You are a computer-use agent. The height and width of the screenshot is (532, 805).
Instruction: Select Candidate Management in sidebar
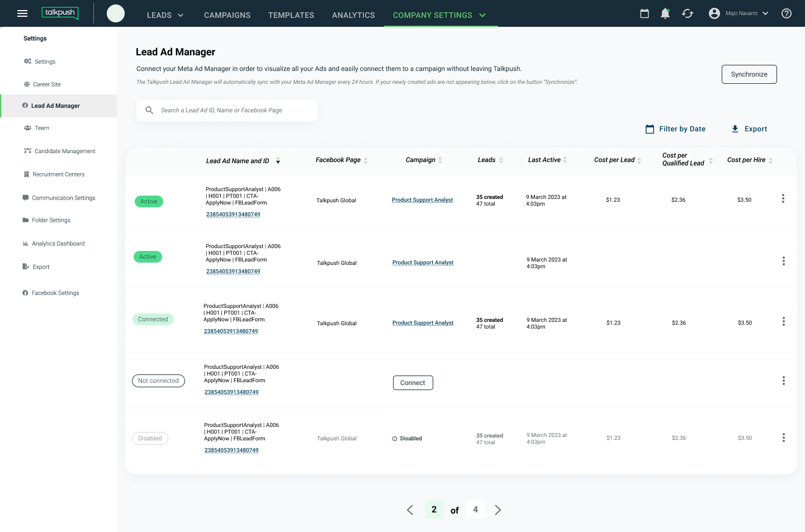pos(65,151)
